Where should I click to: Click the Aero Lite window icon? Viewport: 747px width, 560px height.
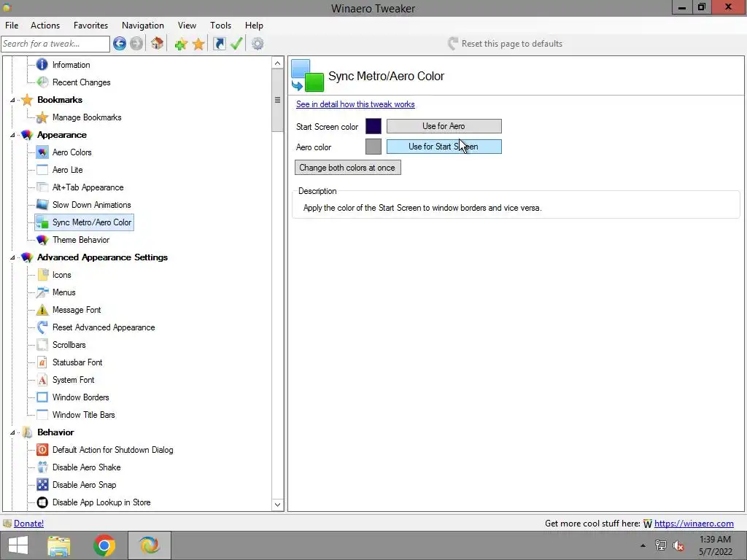(x=42, y=170)
